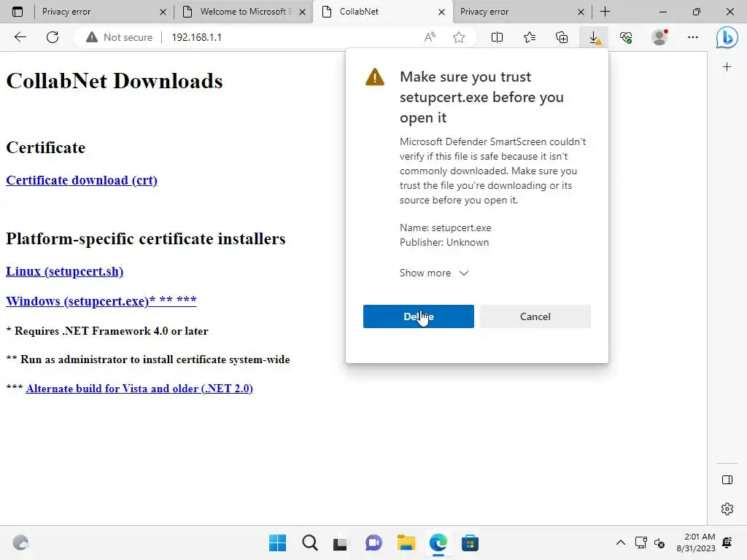This screenshot has width=747, height=560.
Task: Close the first Privacy error tab
Action: (163, 12)
